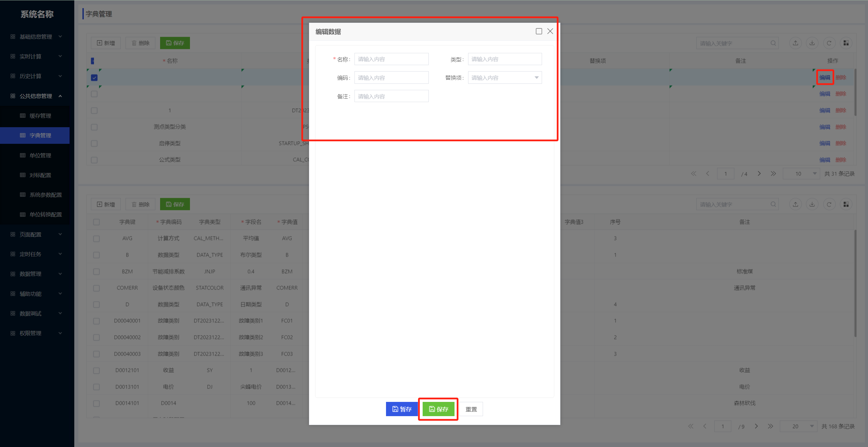The height and width of the screenshot is (447, 868).
Task: Go to first page in bottom table pager
Action: point(691,426)
